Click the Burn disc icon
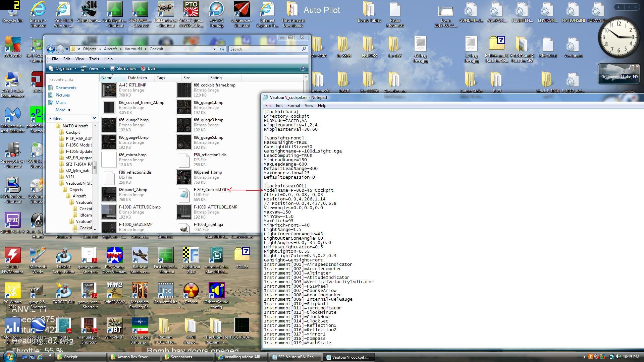 (143, 68)
